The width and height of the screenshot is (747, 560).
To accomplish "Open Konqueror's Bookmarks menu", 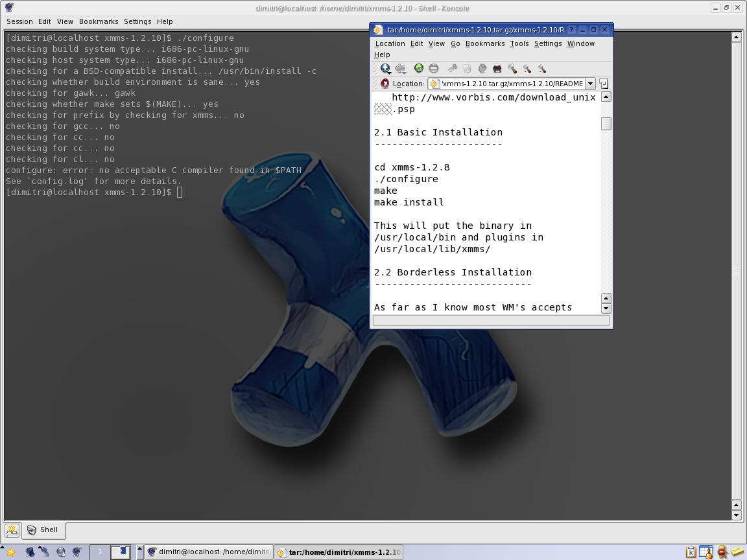I will click(x=485, y=43).
